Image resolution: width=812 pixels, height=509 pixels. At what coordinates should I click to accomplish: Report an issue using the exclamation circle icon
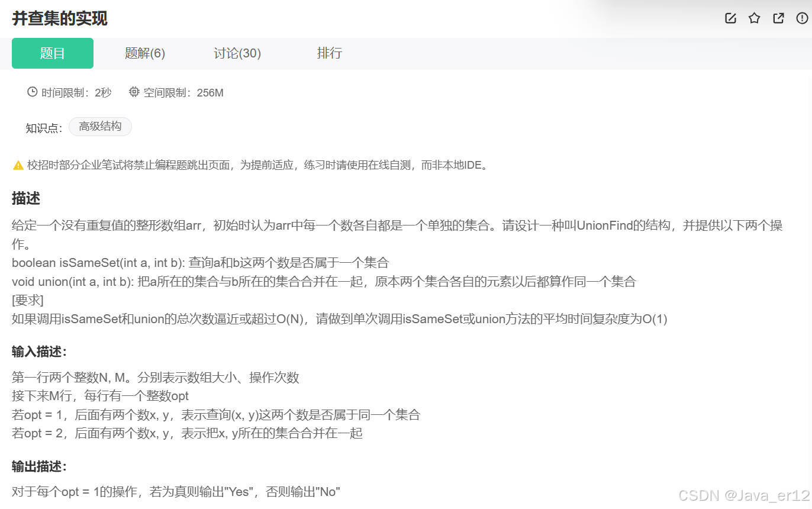coord(803,18)
